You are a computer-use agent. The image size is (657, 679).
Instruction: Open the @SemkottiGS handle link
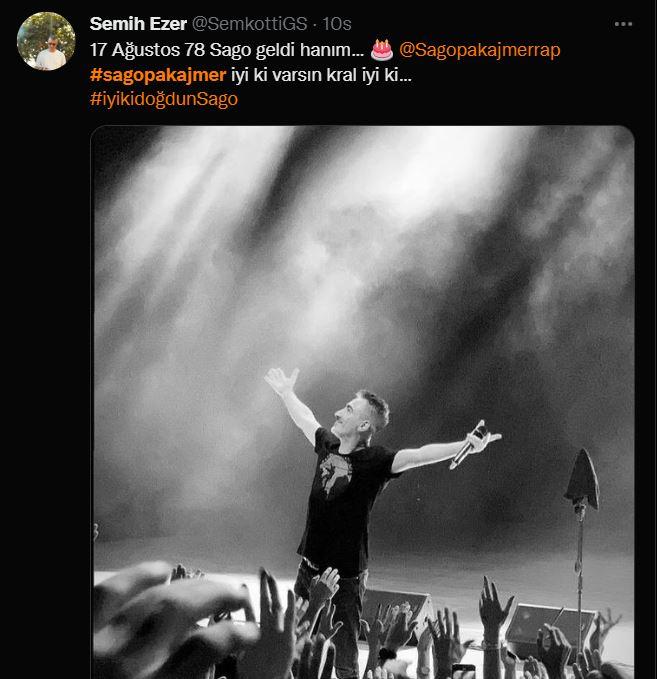pos(249,24)
